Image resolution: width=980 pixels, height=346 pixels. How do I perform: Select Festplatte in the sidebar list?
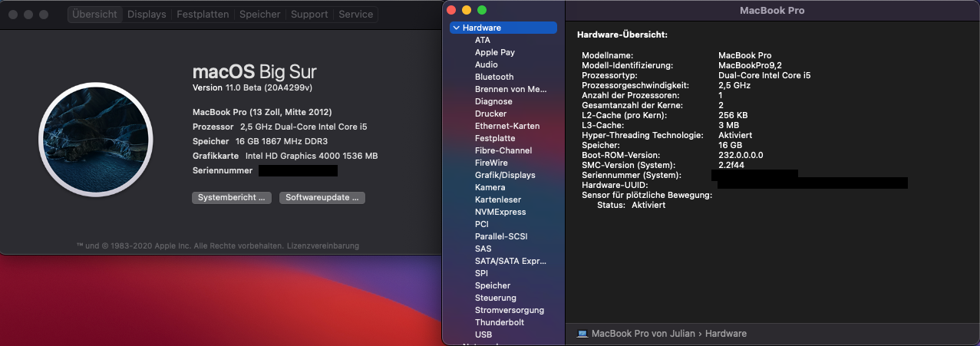(495, 138)
